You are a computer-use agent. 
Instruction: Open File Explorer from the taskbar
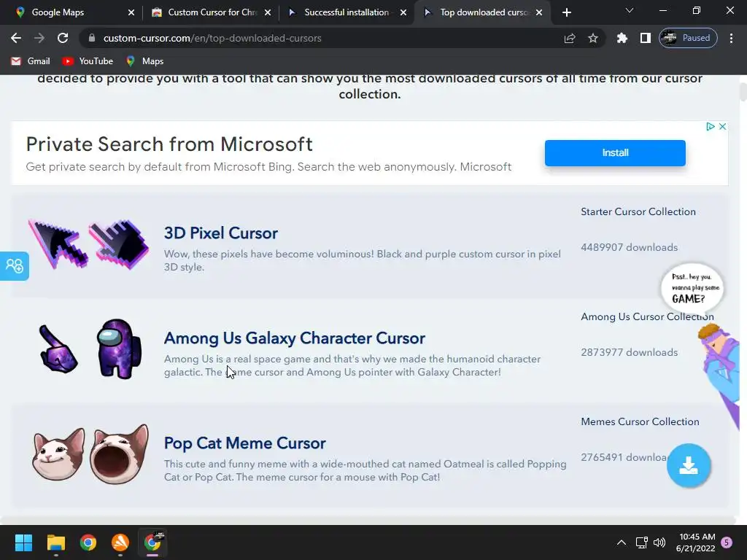click(x=55, y=542)
